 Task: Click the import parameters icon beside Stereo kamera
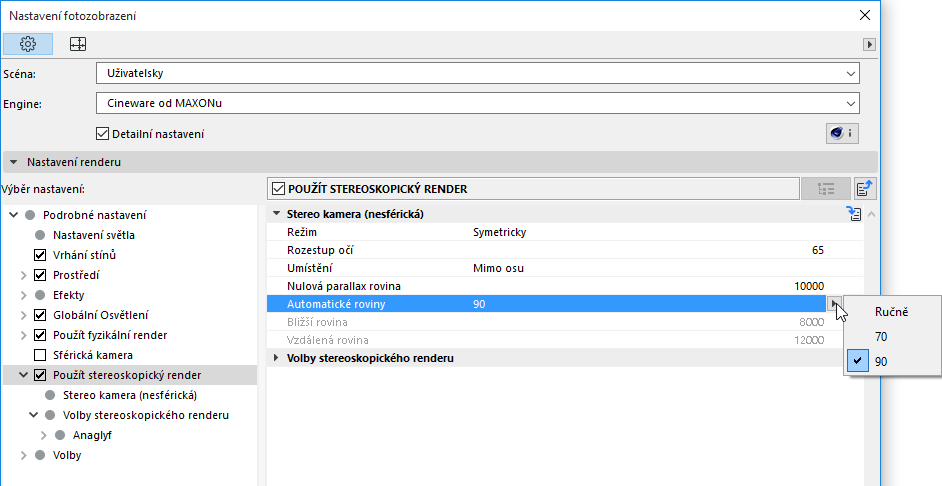click(854, 214)
